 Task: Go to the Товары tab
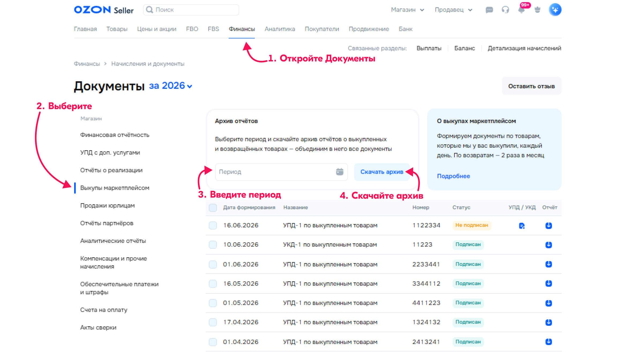[117, 29]
